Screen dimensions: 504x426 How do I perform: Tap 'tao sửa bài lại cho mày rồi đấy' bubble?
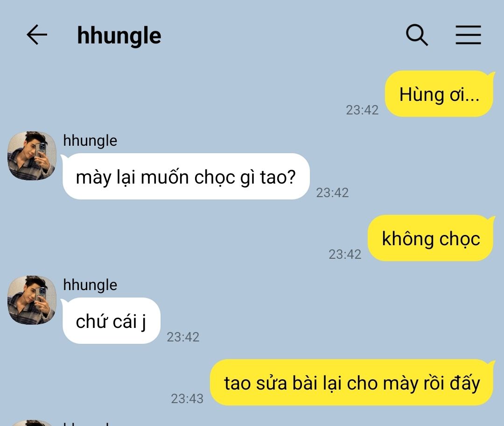click(352, 383)
